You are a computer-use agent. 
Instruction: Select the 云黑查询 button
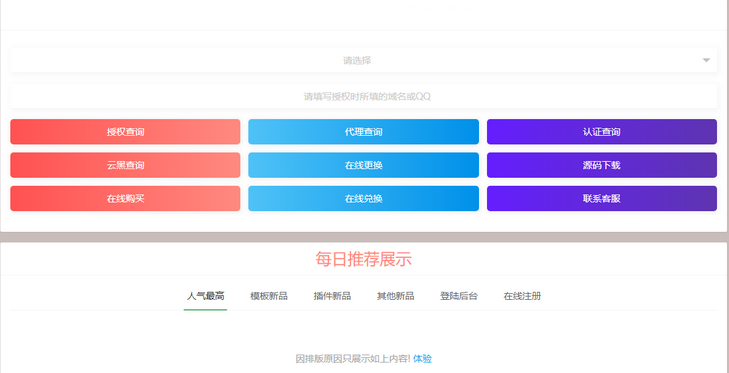click(x=125, y=165)
